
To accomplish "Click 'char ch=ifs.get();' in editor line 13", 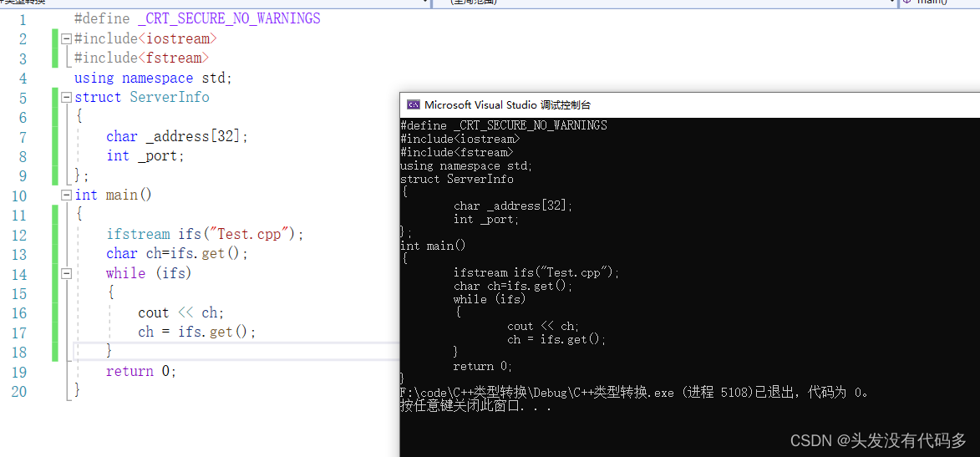I will coord(177,254).
